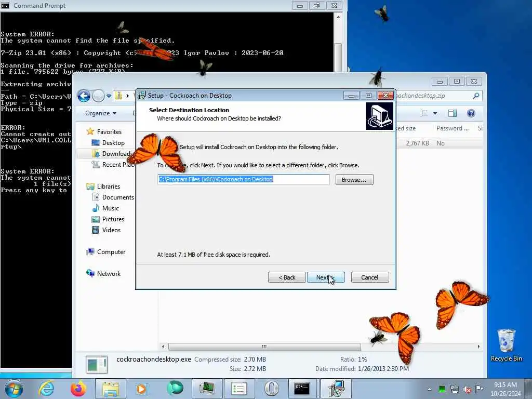Open Libraries in the navigation pane
This screenshot has height=399, width=532.
pyautogui.click(x=108, y=187)
